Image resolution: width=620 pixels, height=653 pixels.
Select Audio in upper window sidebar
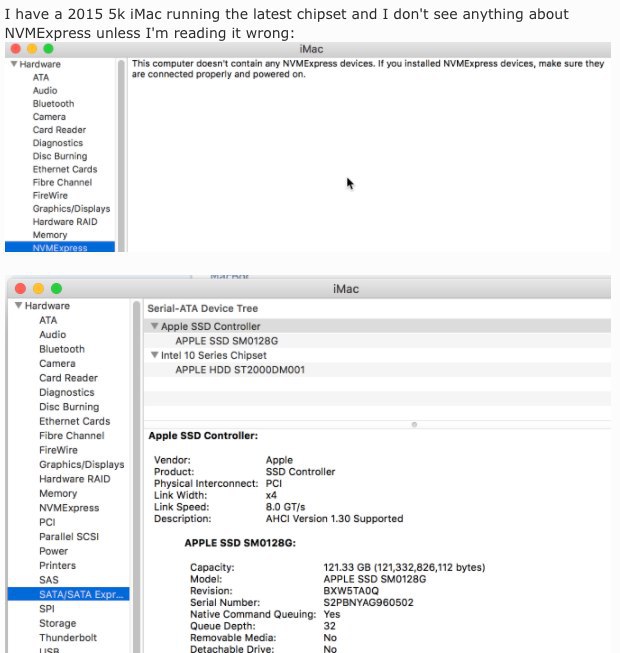(x=45, y=90)
